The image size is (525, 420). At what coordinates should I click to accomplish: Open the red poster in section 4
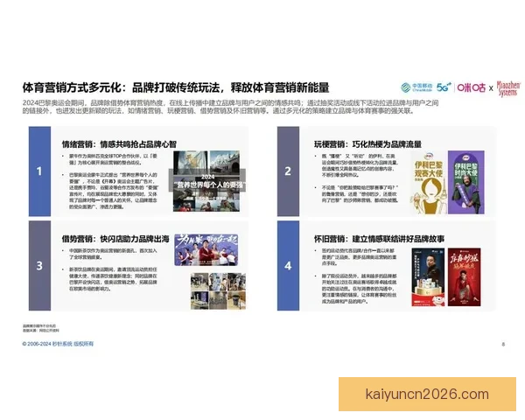(464, 277)
